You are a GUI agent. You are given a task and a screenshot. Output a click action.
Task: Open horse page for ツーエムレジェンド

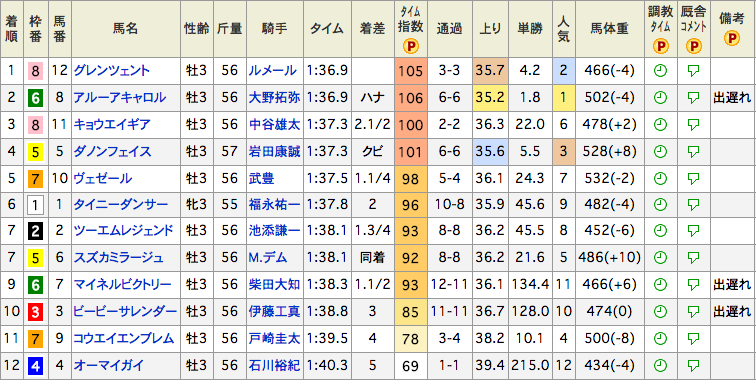pyautogui.click(x=123, y=231)
